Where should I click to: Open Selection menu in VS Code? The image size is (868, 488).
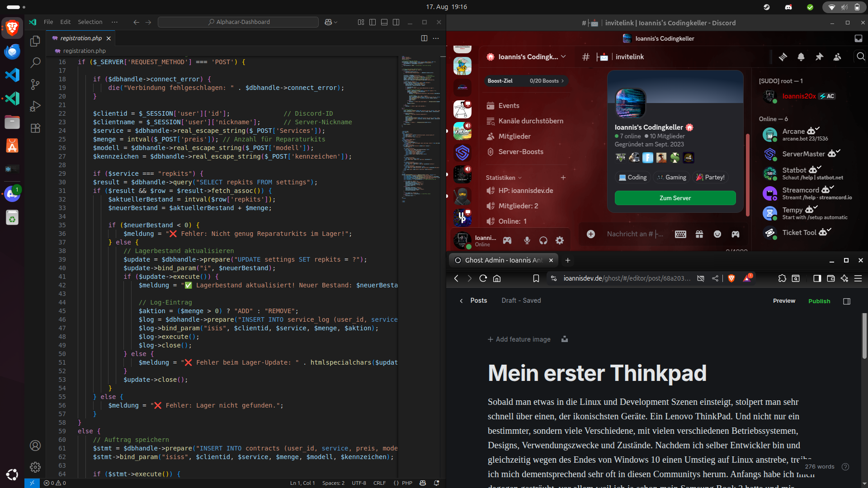[x=90, y=22]
